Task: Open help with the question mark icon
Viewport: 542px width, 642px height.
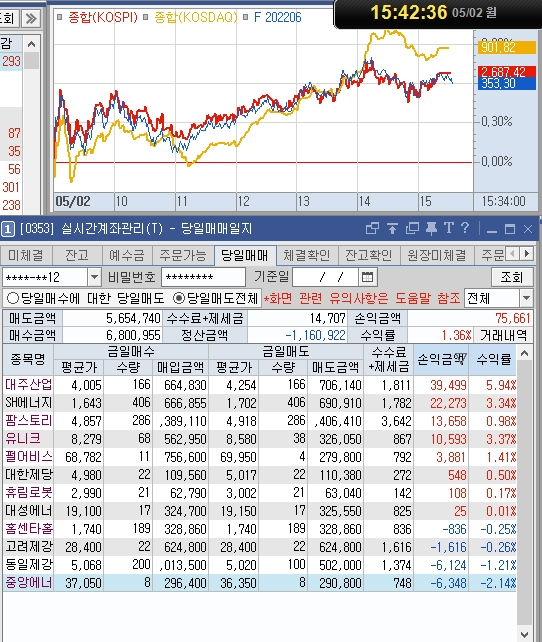Action: 465,228
